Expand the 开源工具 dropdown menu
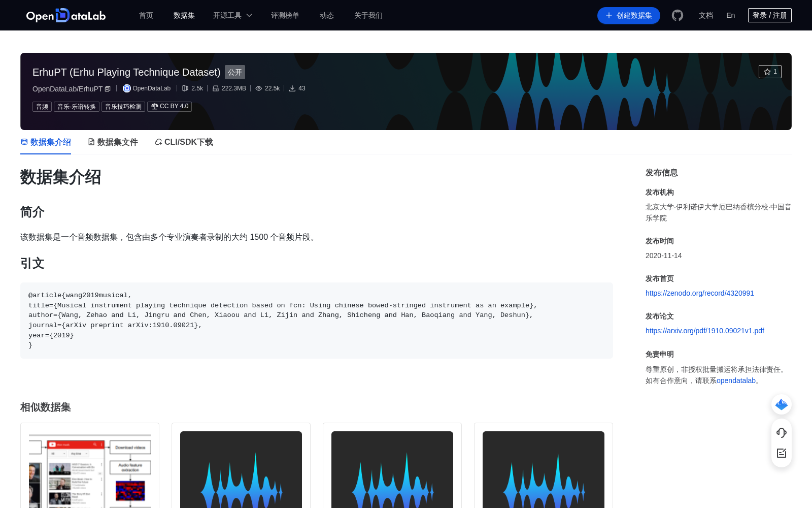812x508 pixels. [232, 15]
